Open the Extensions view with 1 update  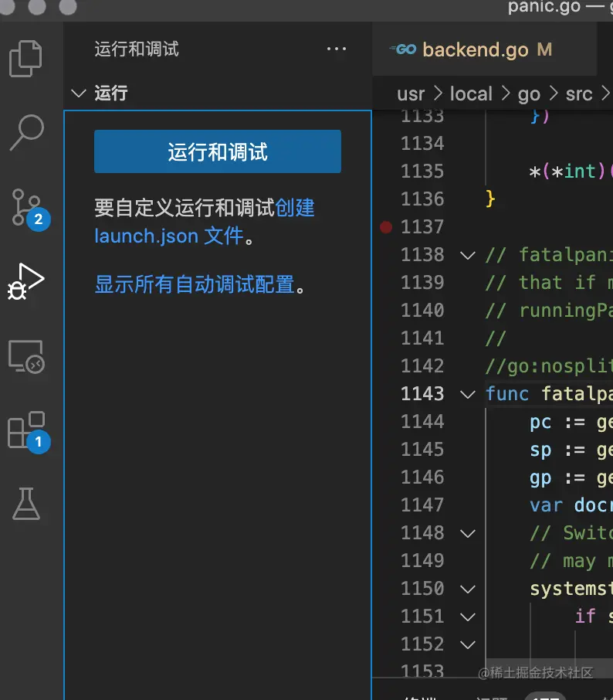tap(29, 432)
